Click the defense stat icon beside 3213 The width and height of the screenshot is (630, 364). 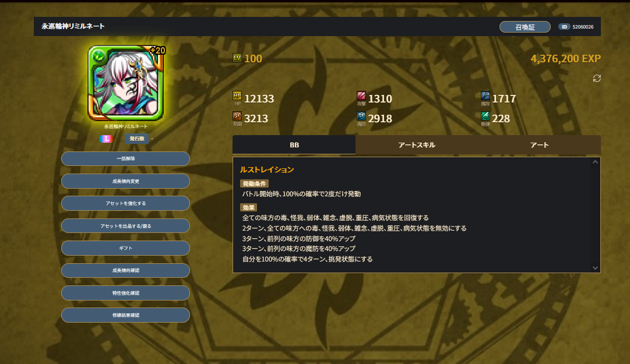[237, 116]
